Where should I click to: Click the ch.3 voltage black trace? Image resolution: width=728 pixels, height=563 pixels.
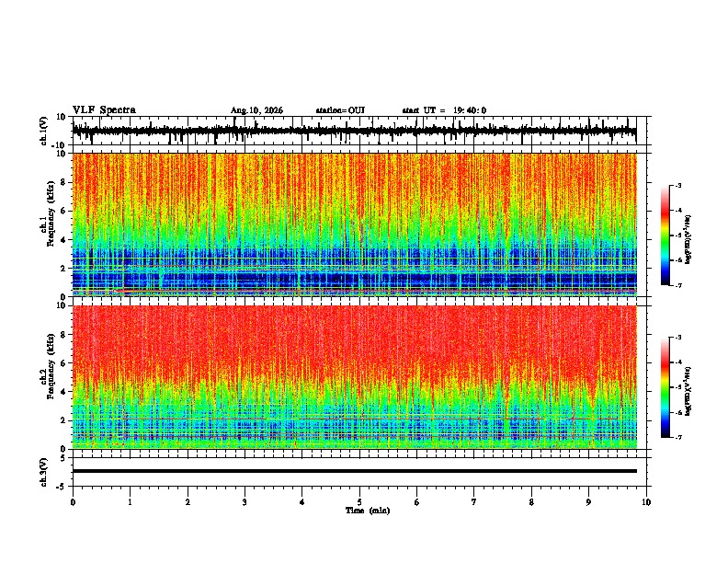355,471
